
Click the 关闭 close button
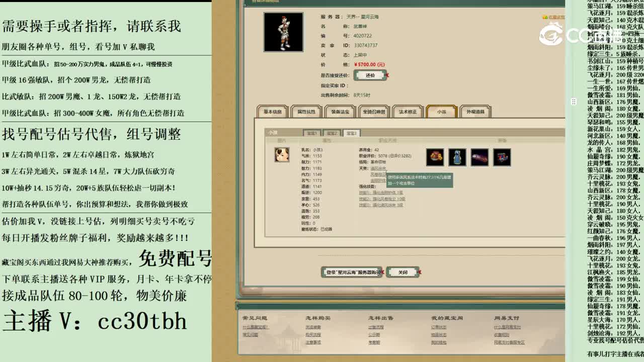pyautogui.click(x=403, y=272)
